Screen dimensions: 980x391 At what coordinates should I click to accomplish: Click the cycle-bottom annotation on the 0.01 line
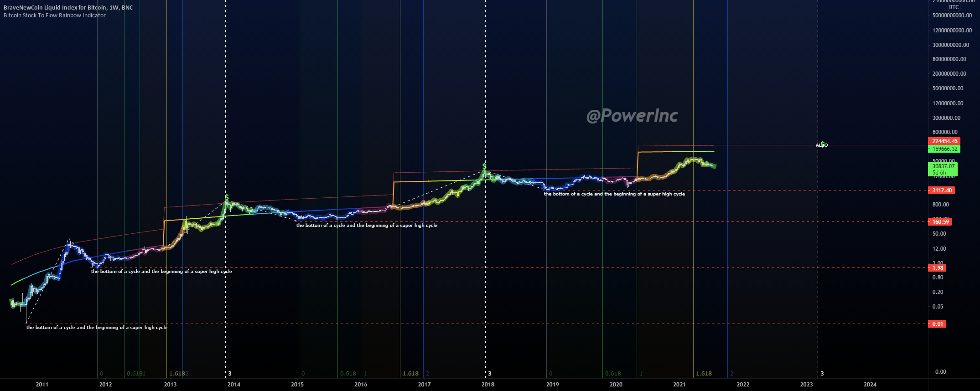(97, 328)
